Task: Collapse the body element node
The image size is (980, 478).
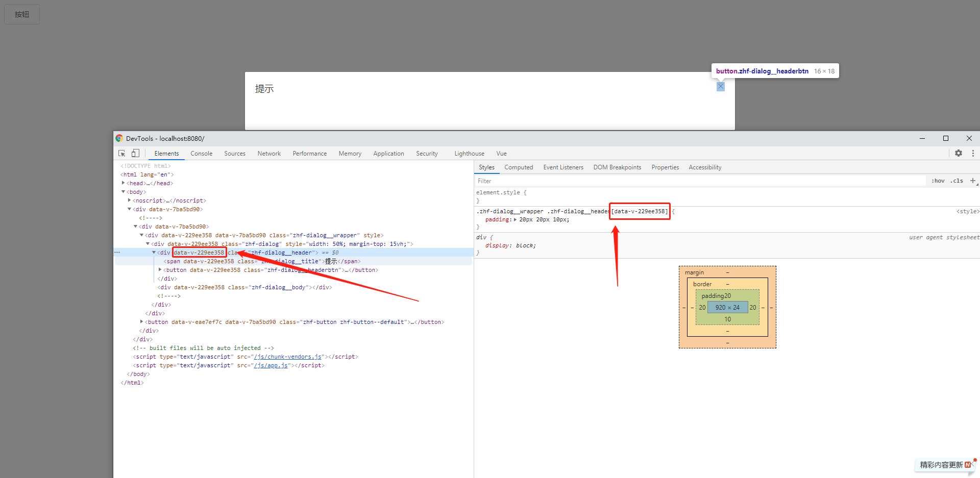Action: click(123, 192)
